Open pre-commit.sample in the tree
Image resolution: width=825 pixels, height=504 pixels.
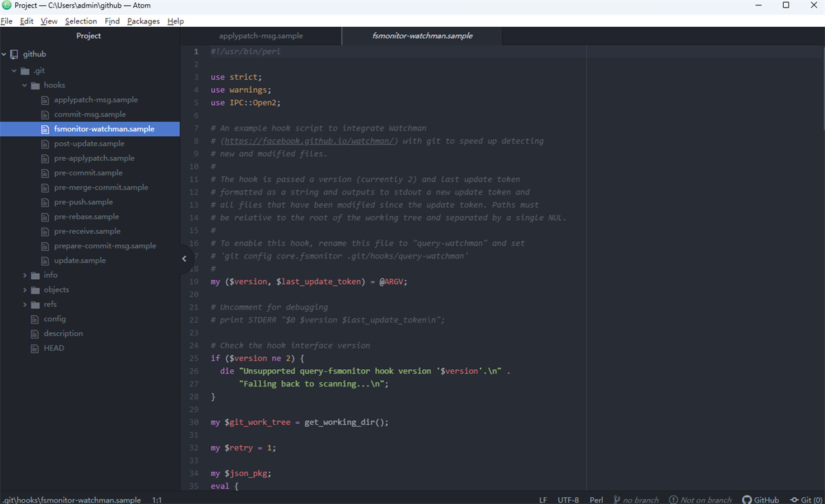[88, 173]
